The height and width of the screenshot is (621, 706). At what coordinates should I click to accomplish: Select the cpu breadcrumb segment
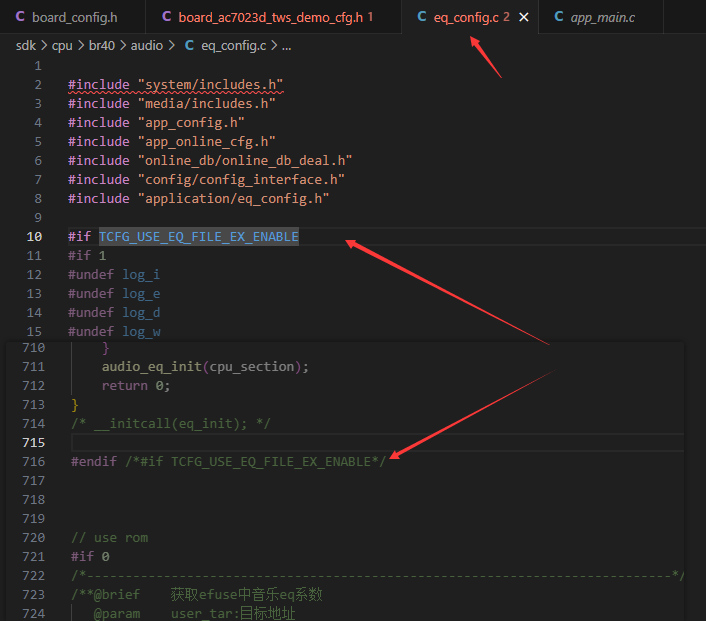tap(62, 45)
